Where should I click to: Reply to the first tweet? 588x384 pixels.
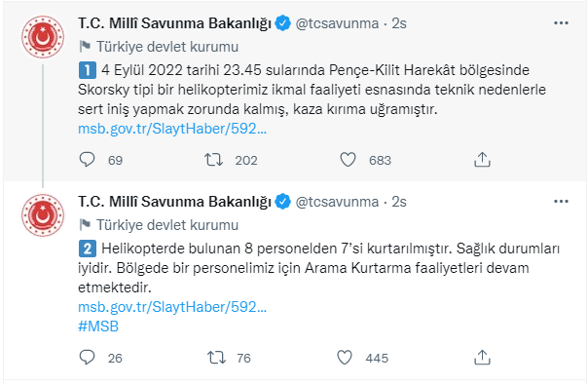(87, 160)
